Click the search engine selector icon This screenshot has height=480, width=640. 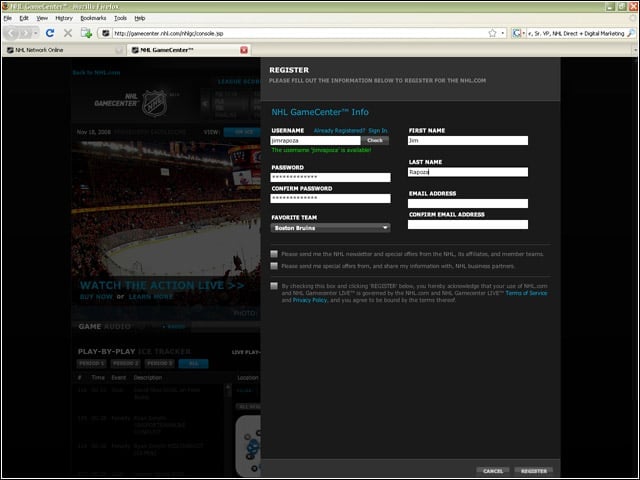517,33
